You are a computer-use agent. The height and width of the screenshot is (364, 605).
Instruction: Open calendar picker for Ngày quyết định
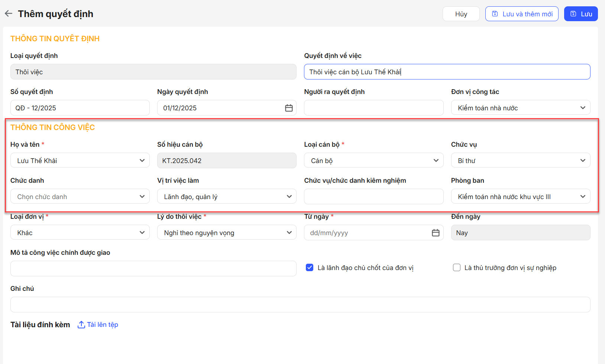289,108
